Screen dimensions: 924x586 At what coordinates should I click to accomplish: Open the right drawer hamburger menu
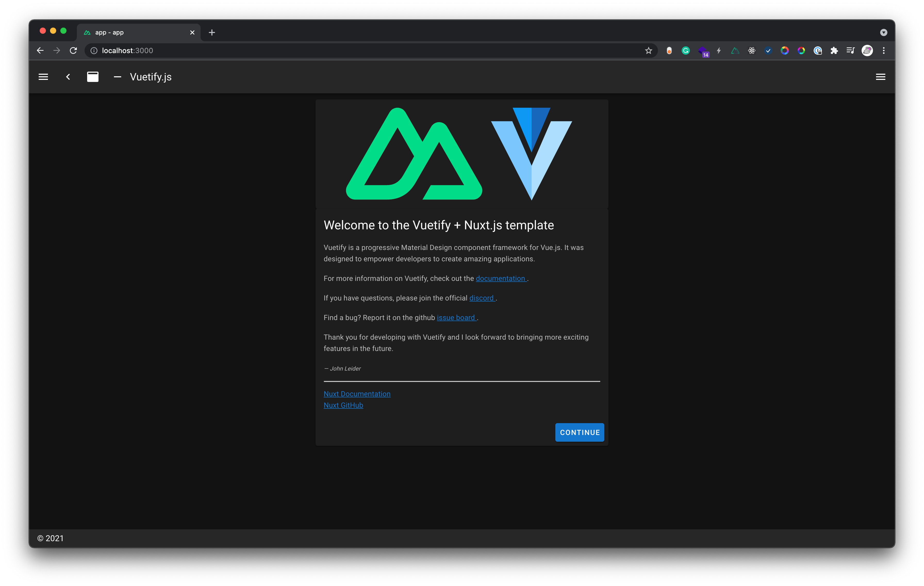tap(880, 77)
